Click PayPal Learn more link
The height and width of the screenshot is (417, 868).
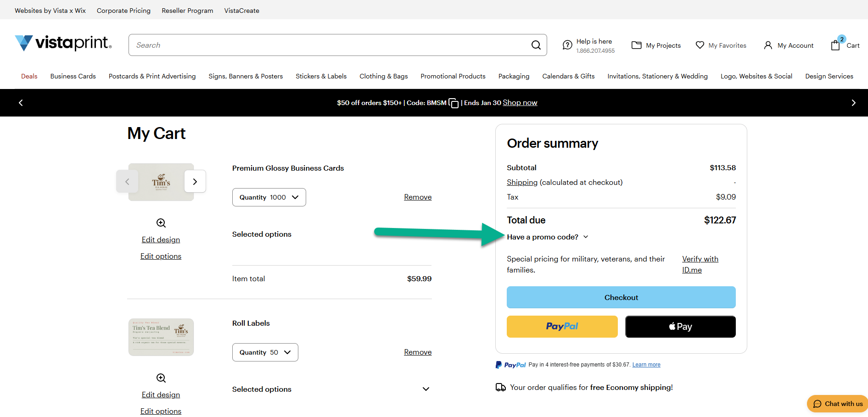click(646, 365)
